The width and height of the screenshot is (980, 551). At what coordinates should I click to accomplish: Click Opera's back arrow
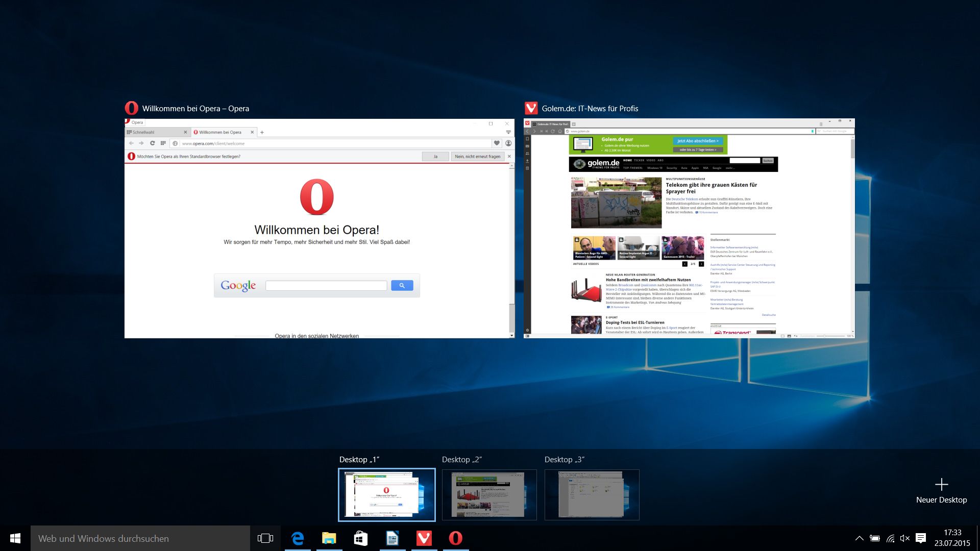[131, 143]
